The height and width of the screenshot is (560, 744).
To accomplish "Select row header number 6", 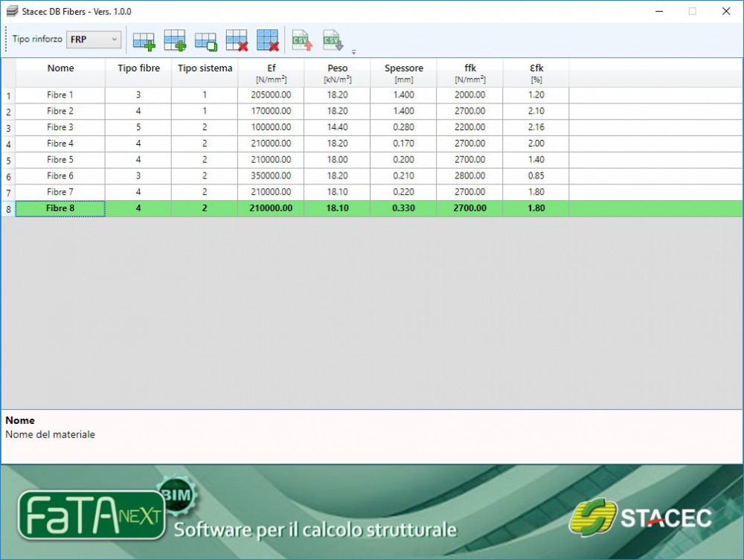I will [x=8, y=176].
